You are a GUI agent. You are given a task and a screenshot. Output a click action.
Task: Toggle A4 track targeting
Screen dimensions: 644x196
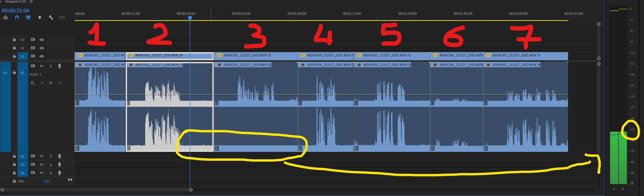coord(22,173)
